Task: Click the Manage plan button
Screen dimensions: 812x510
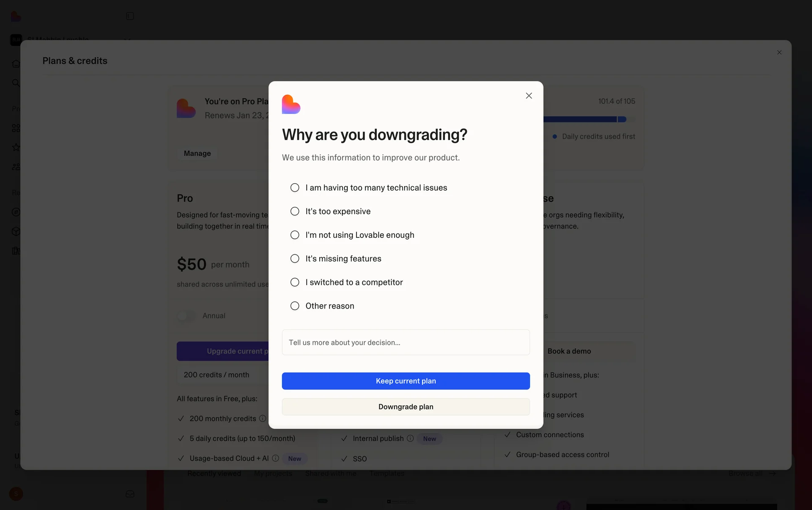Action: tap(197, 153)
